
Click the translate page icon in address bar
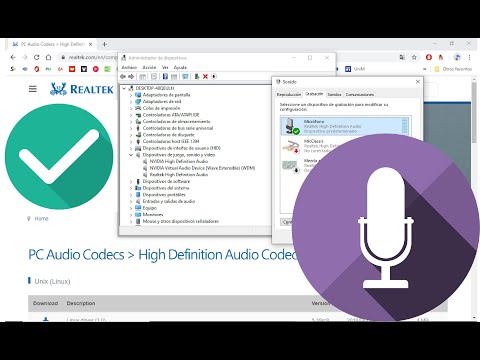point(402,57)
